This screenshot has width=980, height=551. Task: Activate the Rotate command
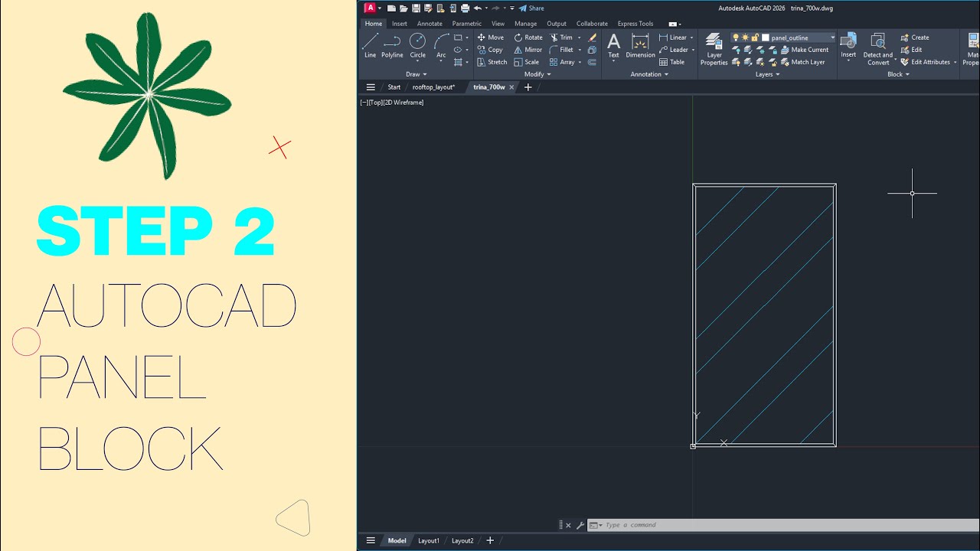point(528,37)
